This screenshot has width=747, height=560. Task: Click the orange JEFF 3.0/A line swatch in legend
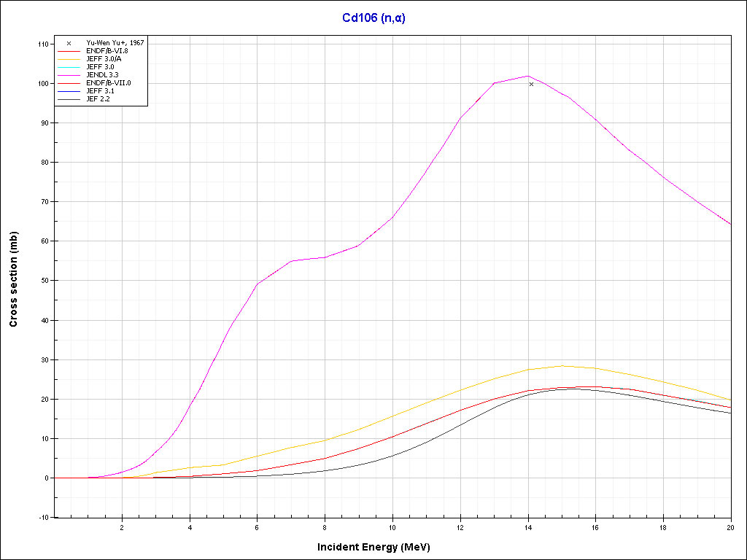point(69,59)
